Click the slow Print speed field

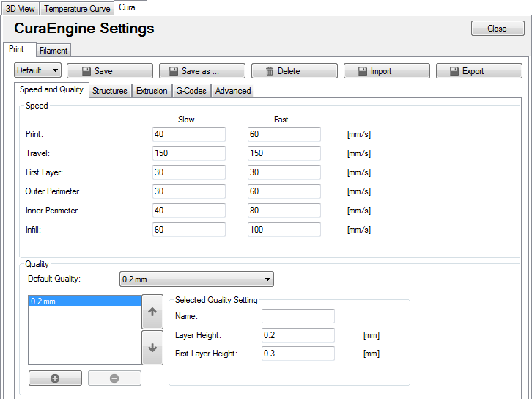(189, 134)
